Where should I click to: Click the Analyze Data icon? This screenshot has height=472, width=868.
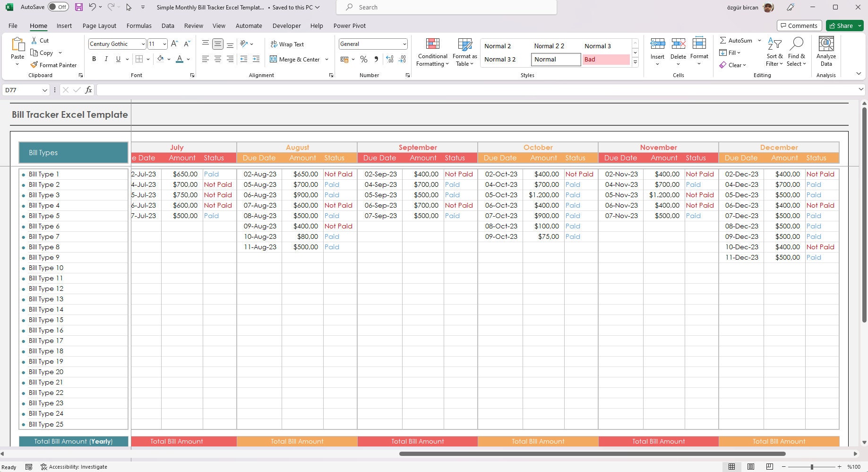point(826,44)
